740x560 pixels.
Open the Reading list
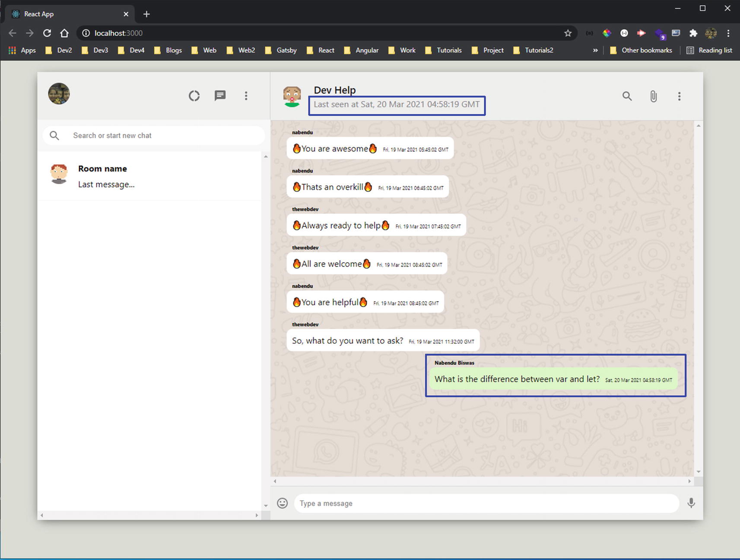point(709,51)
